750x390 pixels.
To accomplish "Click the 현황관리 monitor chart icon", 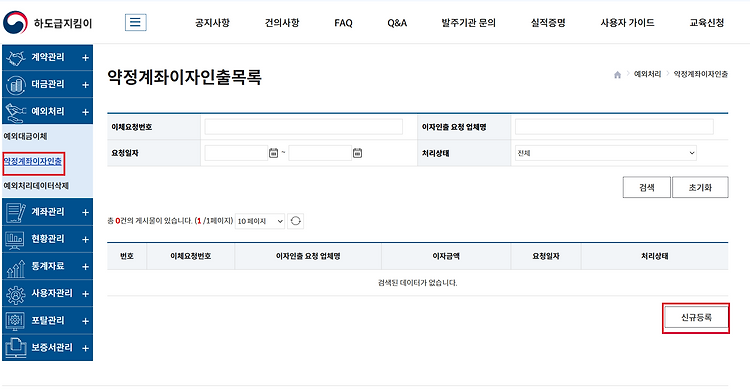I will [15, 240].
